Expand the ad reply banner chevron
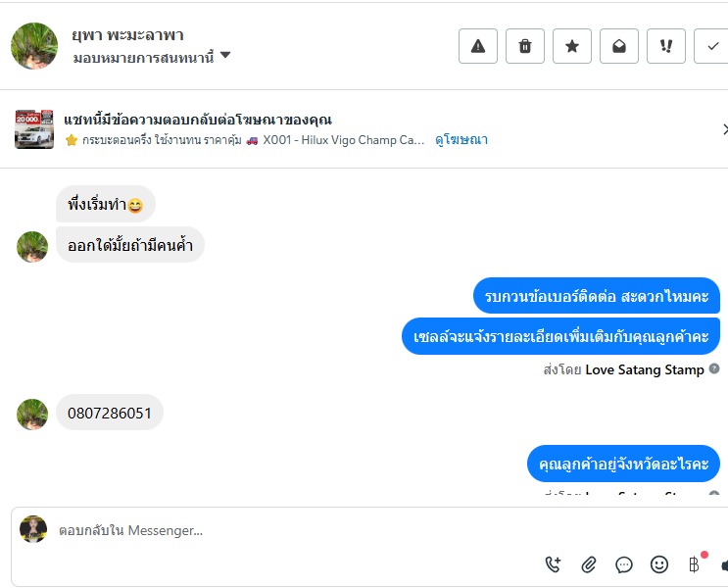Image resolution: width=728 pixels, height=588 pixels. (x=724, y=129)
